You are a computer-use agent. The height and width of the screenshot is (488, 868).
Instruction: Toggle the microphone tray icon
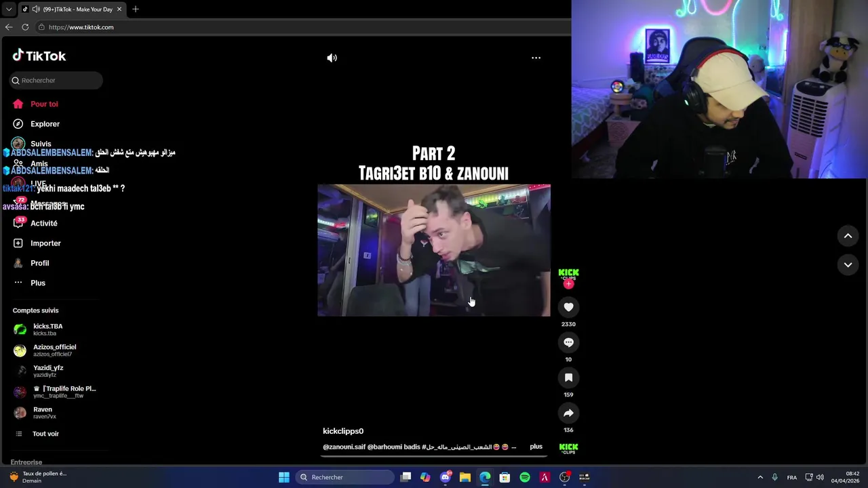[774, 477]
